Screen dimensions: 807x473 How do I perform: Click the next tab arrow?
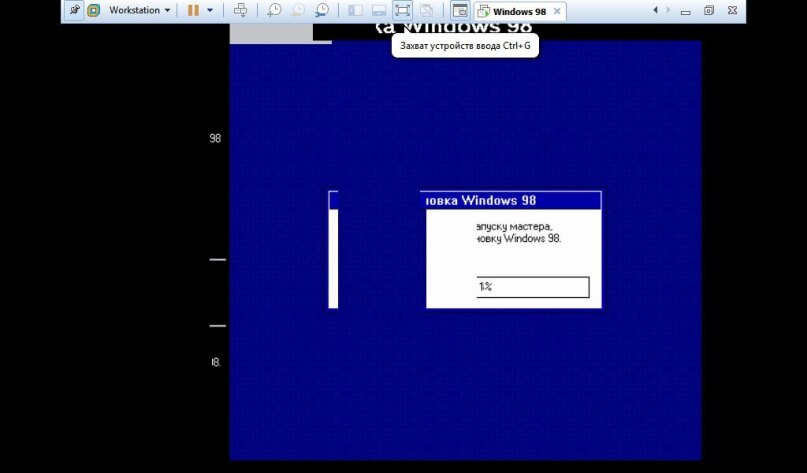(x=669, y=10)
